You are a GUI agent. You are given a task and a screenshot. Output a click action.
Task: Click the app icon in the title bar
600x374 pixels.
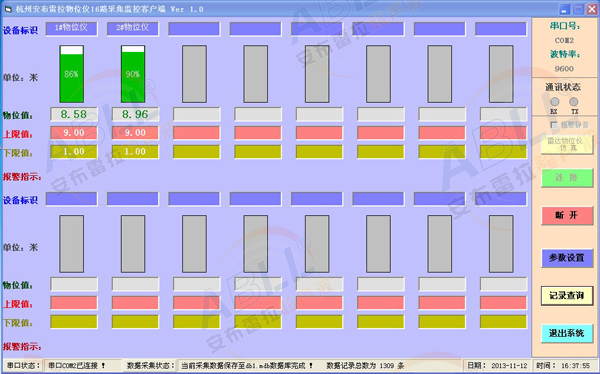(x=8, y=9)
